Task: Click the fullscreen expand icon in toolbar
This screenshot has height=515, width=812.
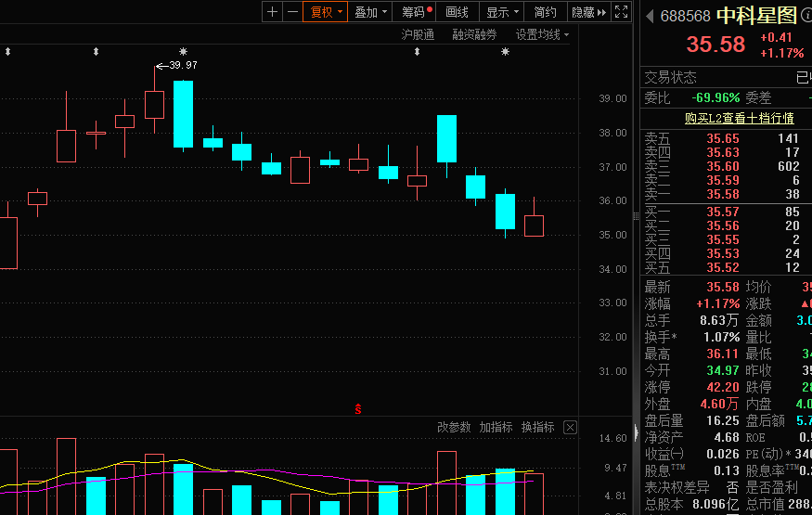Action: click(621, 12)
